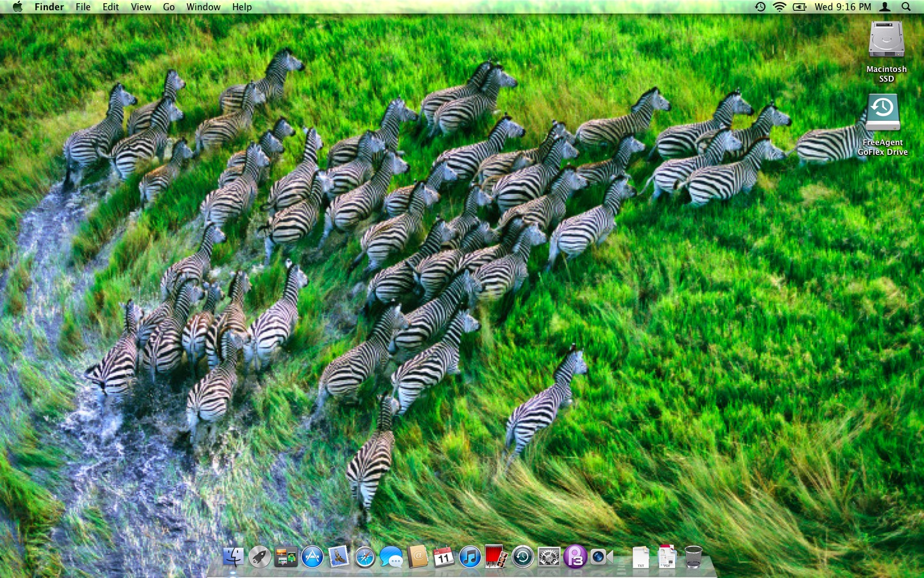Open Messages chat bubble icon
This screenshot has height=578, width=924.
click(391, 557)
